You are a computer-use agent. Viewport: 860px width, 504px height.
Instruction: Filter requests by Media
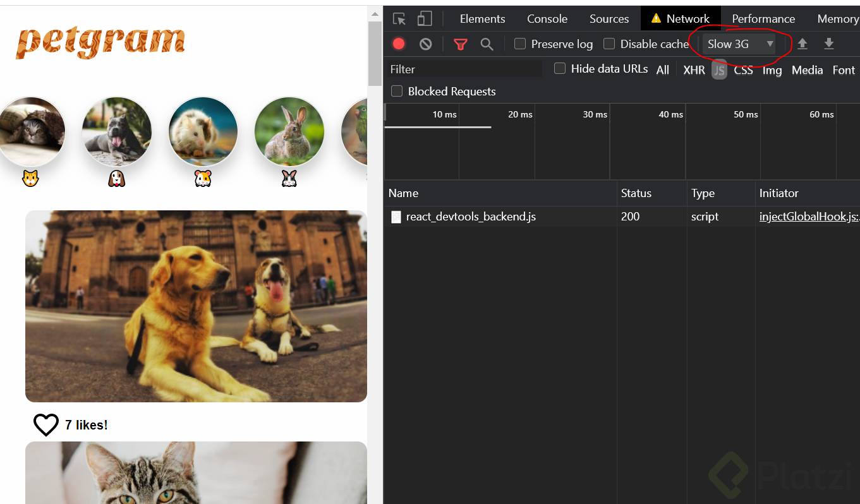[807, 70]
